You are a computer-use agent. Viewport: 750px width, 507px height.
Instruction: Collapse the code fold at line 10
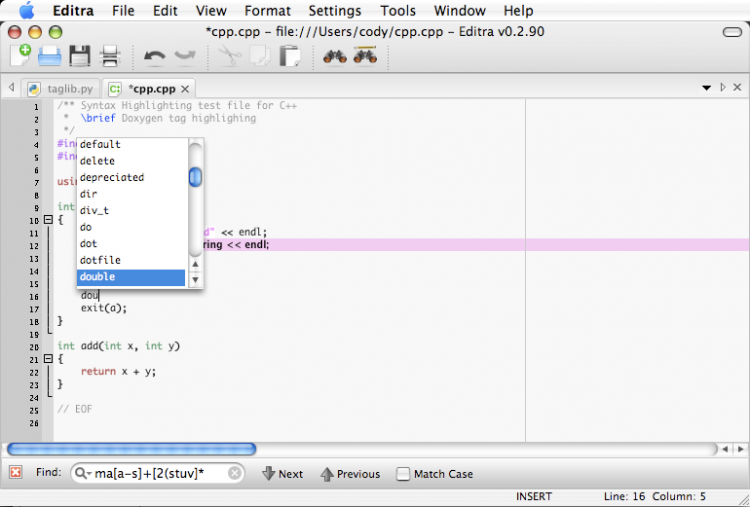[48, 220]
